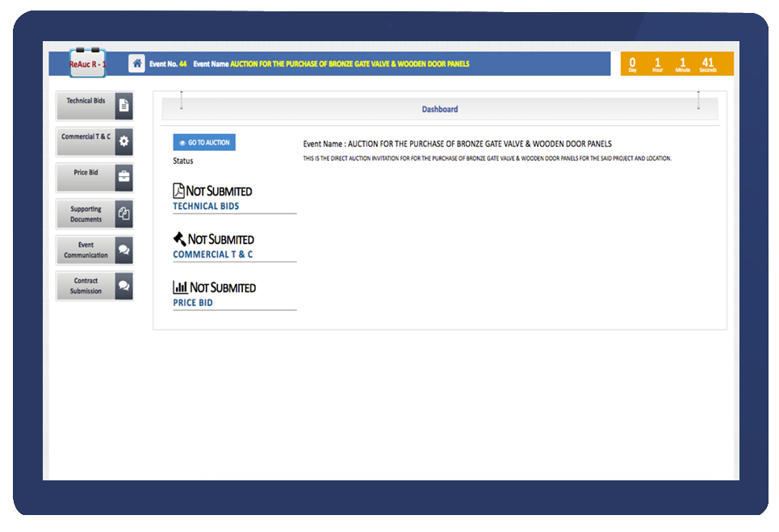Select the Supporting Documents sidebar label
This screenshot has width=779, height=532.
(86, 214)
